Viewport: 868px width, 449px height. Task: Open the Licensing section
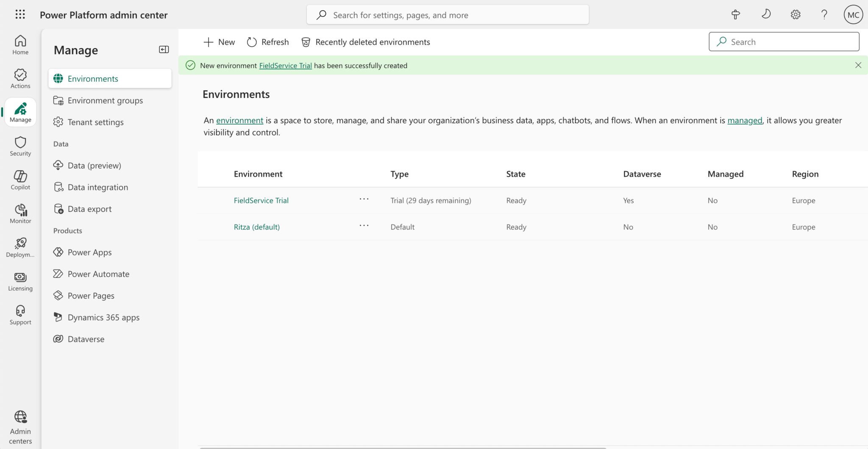(x=20, y=281)
